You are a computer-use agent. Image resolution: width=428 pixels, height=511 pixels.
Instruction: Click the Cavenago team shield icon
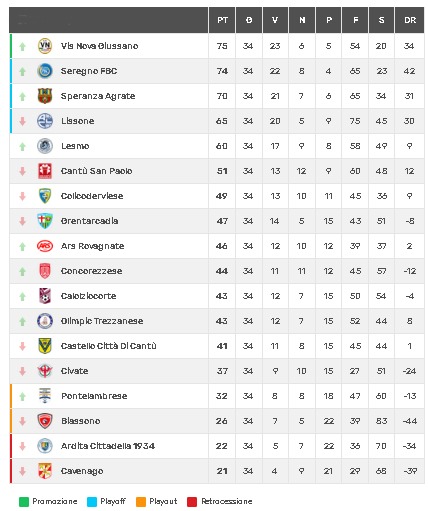pos(45,471)
